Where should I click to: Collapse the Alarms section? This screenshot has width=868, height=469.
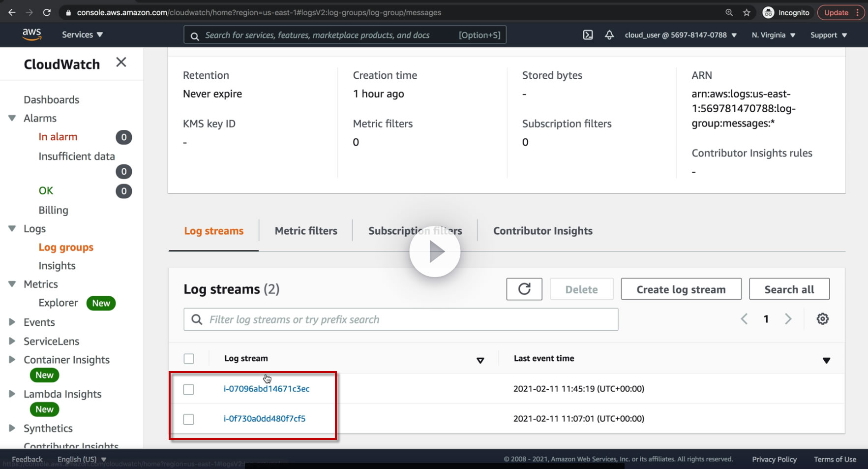12,118
